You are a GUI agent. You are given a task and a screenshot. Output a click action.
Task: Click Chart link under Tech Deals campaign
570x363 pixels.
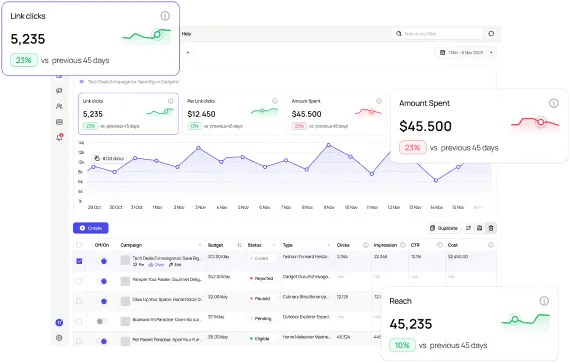(x=156, y=265)
